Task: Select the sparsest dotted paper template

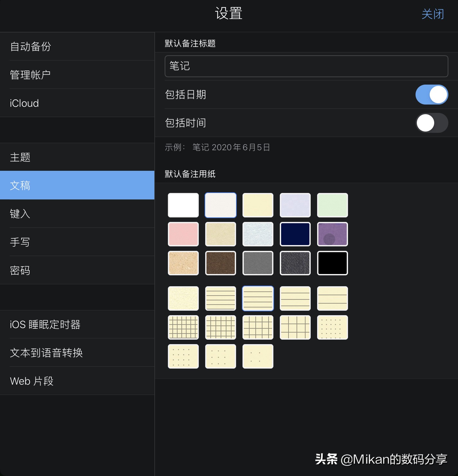Action: point(258,356)
